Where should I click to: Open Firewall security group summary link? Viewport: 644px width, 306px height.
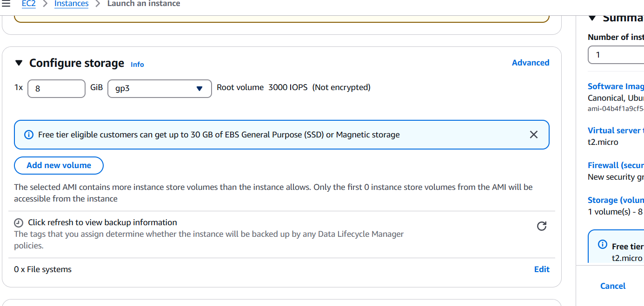click(616, 165)
